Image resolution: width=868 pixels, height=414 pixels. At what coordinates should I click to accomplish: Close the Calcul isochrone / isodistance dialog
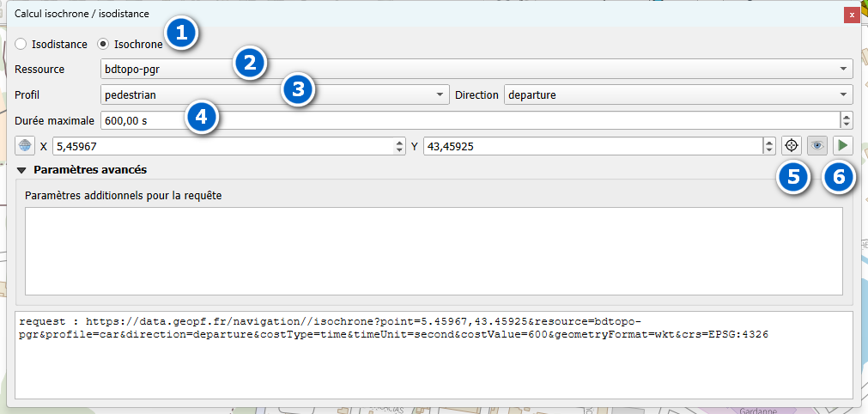(x=851, y=15)
